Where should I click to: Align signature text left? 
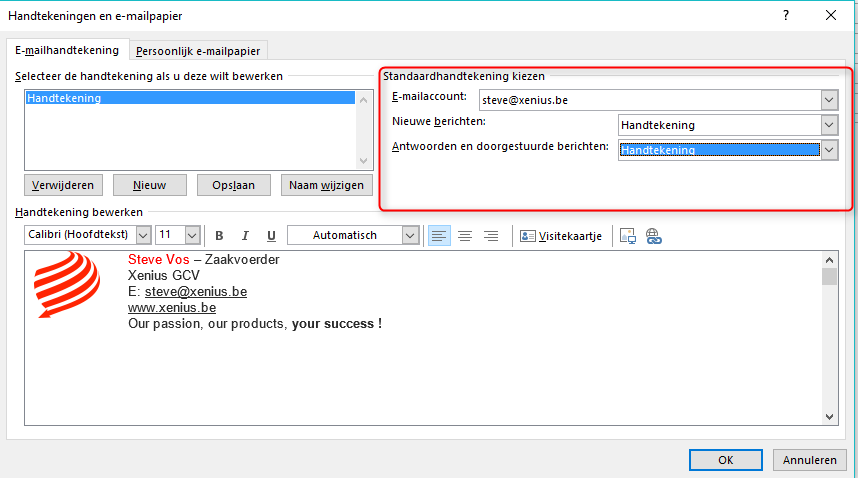[x=439, y=236]
